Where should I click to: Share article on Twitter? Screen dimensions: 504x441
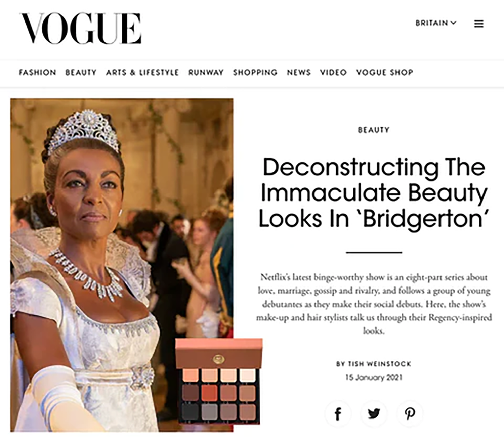374,413
